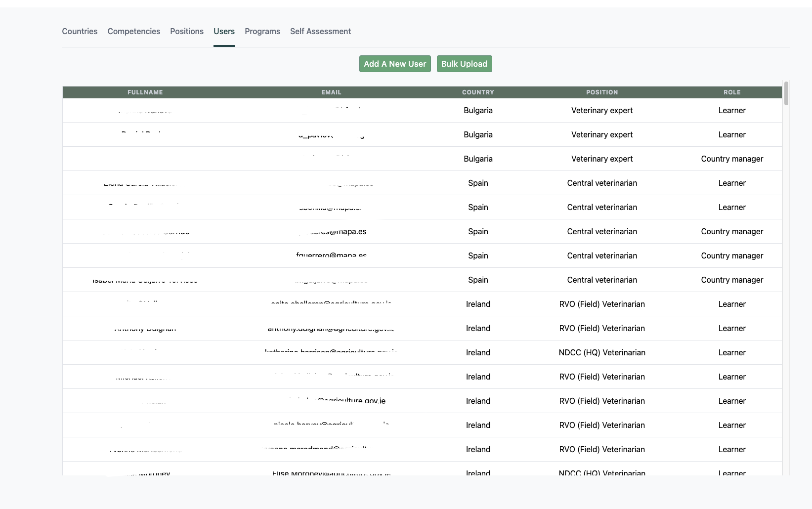Select 'Country manager' in Isabel Maria row

click(732, 280)
